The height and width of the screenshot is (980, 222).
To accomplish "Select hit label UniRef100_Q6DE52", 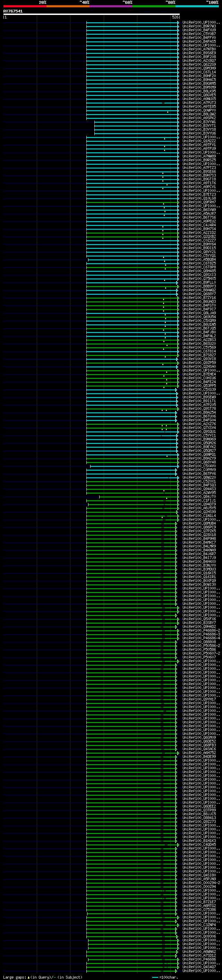I will 199,741.
